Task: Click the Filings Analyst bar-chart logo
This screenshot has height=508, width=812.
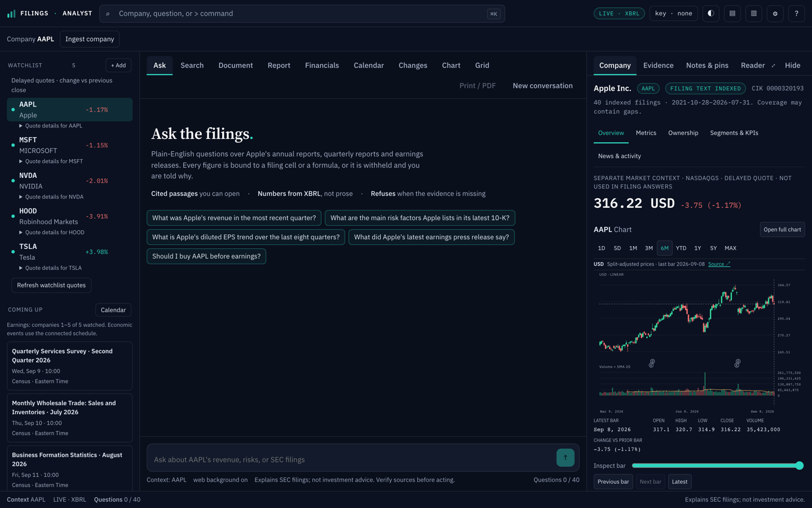Action: point(11,14)
